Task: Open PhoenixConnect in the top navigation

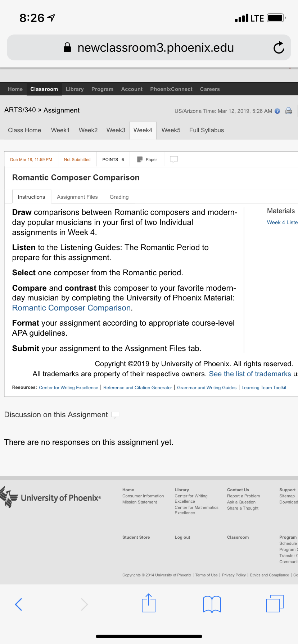Action: click(171, 89)
